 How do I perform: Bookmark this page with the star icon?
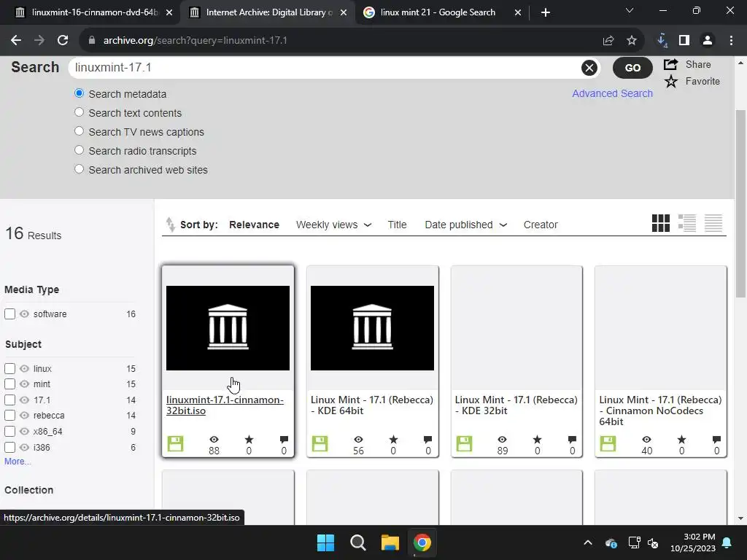(x=632, y=41)
